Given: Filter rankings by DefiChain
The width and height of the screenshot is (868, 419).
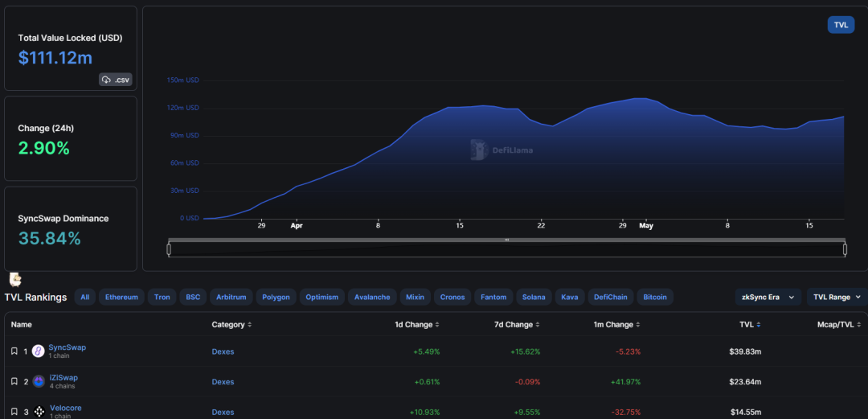Looking at the screenshot, I should 611,297.
